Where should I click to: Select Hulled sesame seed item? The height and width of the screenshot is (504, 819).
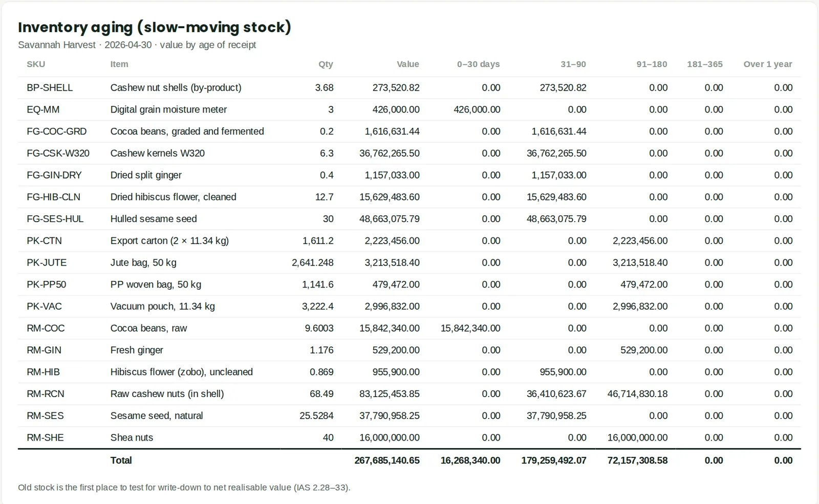[154, 219]
